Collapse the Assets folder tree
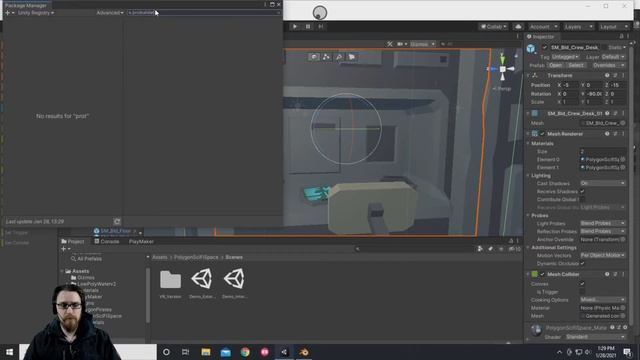This screenshot has width=640, height=360. 62,271
